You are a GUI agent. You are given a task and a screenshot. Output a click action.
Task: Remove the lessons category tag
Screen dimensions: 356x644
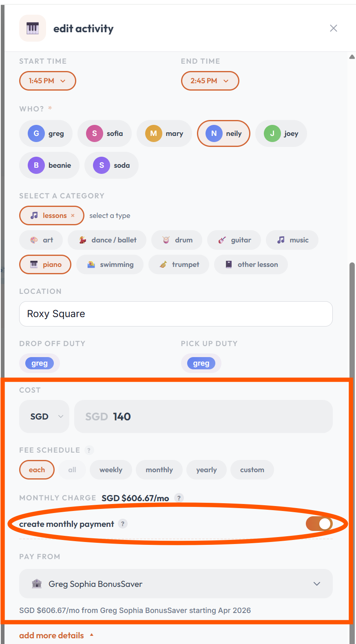pyautogui.click(x=73, y=215)
